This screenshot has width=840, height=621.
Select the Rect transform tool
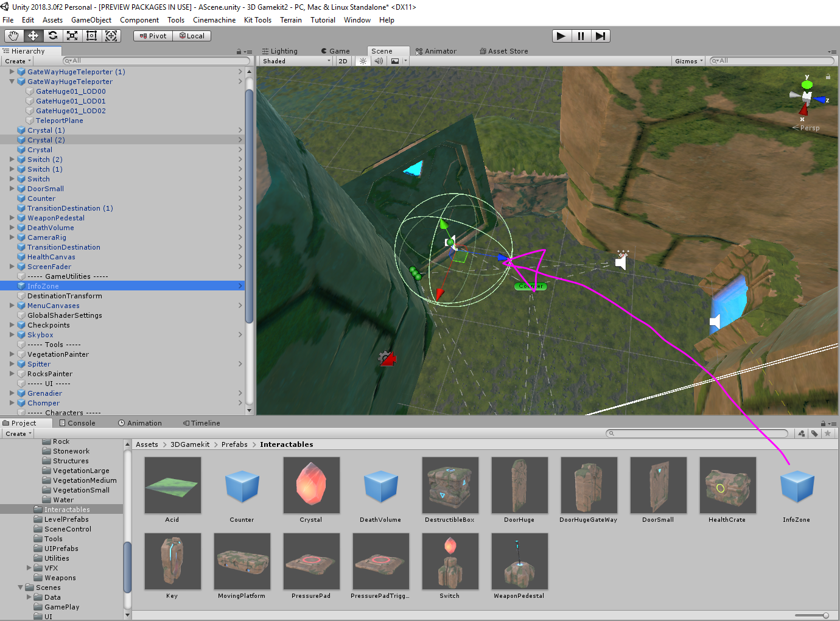(91, 36)
